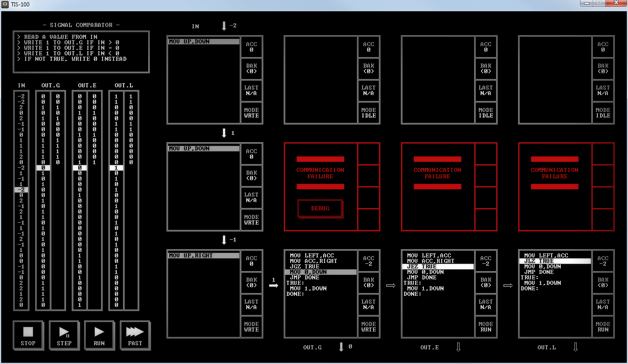The height and width of the screenshot is (364, 628).
Task: Start the program with the RUN button
Action: tap(99, 335)
